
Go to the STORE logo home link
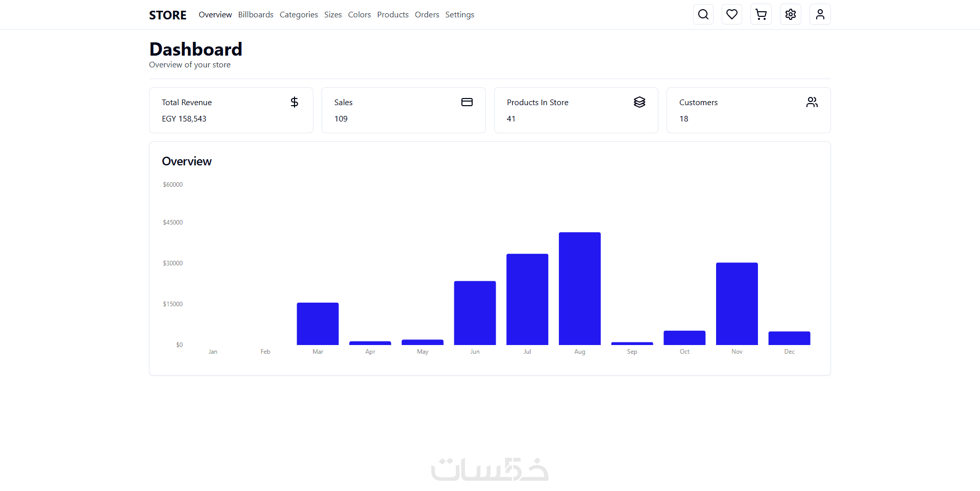tap(168, 15)
